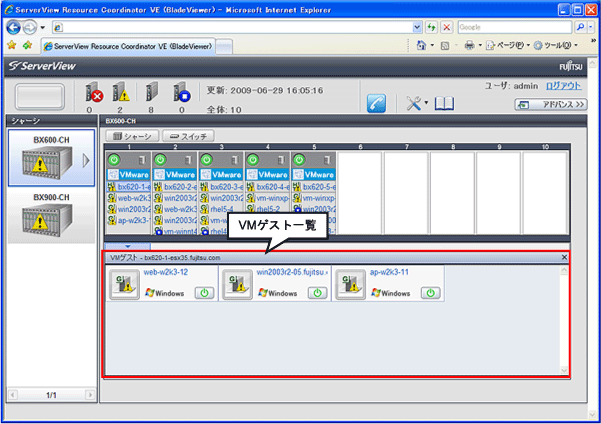The width and height of the screenshot is (601, 424).
Task: Focus the Google search box
Action: pyautogui.click(x=514, y=27)
